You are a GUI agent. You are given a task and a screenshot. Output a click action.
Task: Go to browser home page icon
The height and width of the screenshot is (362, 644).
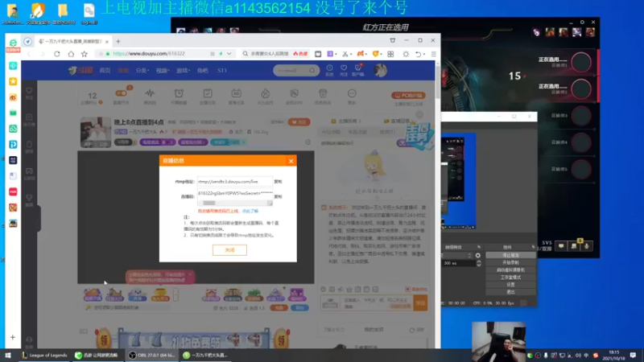click(71, 54)
